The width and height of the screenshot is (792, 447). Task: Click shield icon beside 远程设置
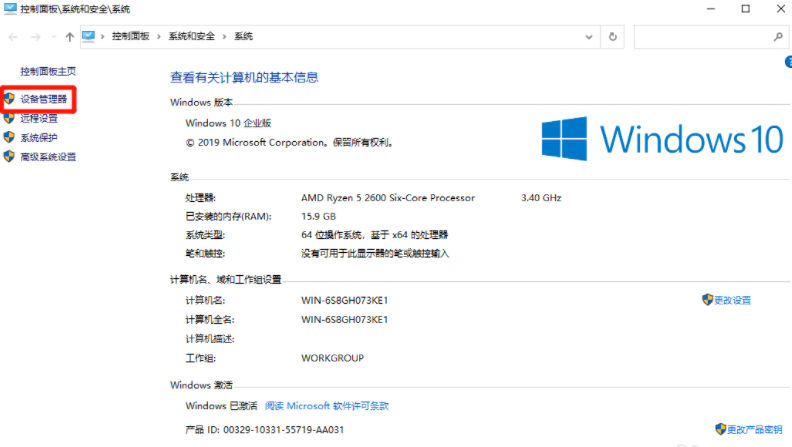coord(9,118)
